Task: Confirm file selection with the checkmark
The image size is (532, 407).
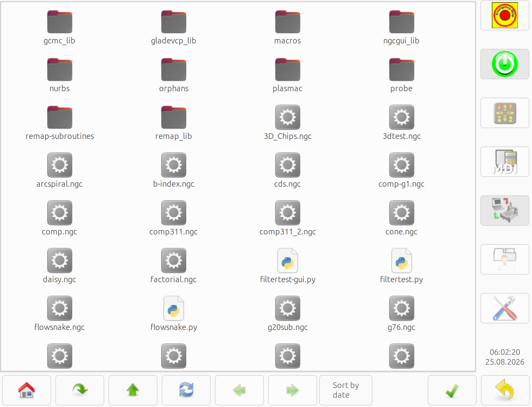Action: pyautogui.click(x=452, y=390)
